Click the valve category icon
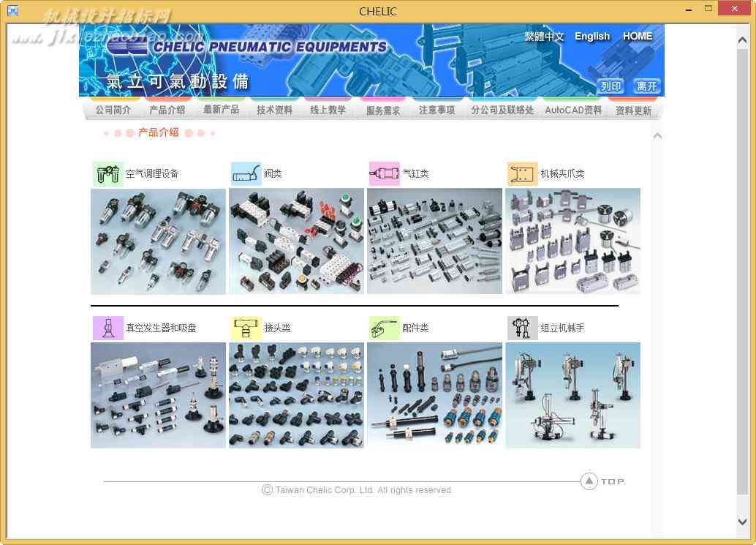 (x=246, y=173)
